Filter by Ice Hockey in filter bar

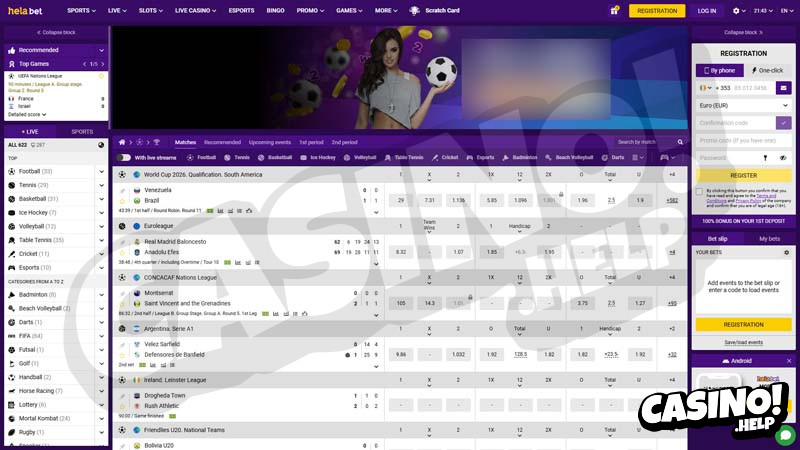(318, 158)
